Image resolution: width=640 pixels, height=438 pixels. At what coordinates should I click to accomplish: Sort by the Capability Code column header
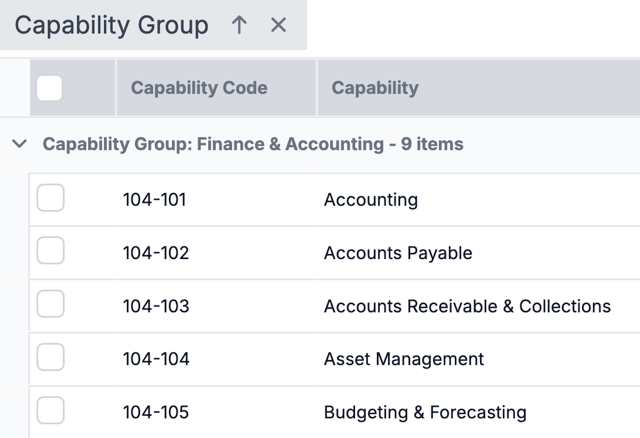(x=199, y=88)
